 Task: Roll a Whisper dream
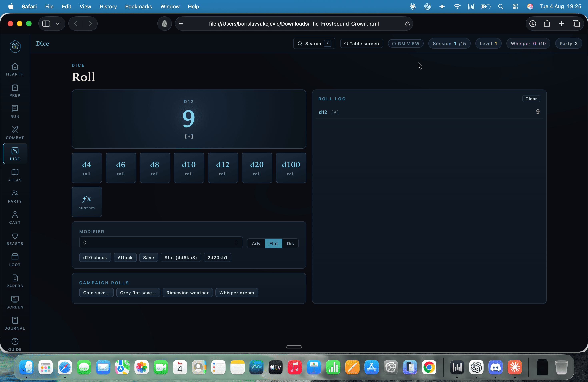(x=236, y=293)
